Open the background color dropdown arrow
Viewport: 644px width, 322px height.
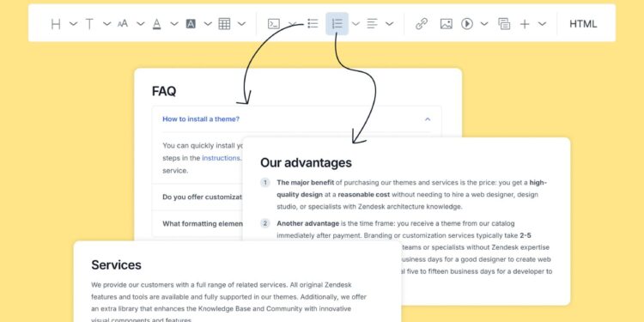click(x=208, y=24)
